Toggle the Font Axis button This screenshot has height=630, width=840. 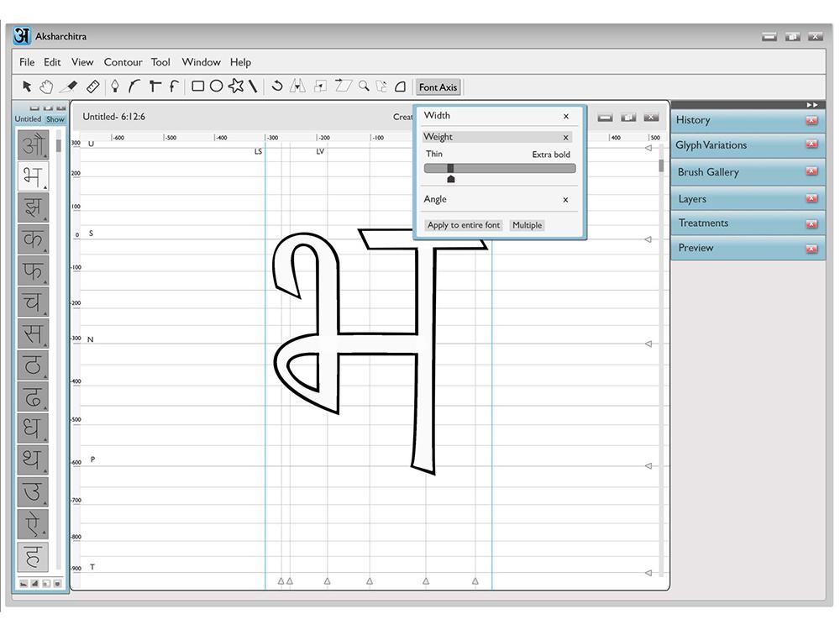(438, 87)
